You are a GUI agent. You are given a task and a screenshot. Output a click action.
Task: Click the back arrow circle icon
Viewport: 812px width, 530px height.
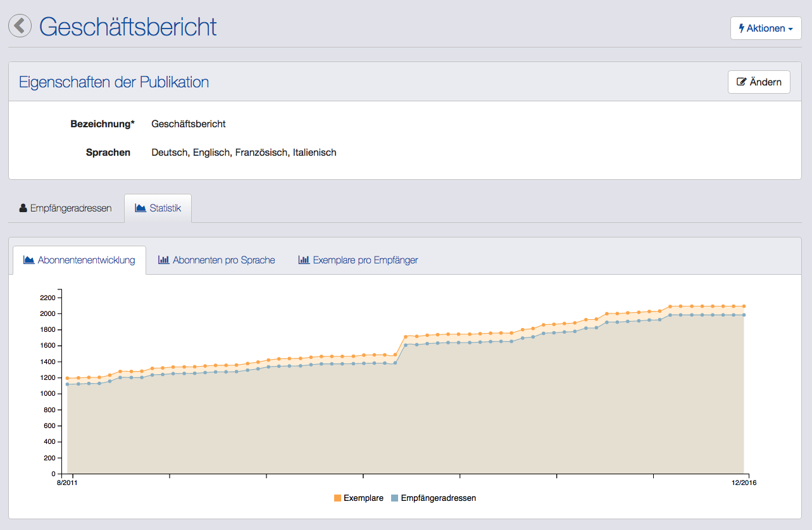click(x=20, y=26)
